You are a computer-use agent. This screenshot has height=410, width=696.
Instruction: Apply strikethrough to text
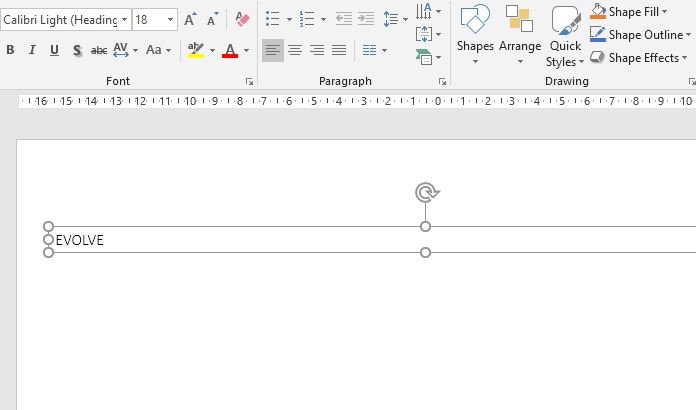(98, 50)
